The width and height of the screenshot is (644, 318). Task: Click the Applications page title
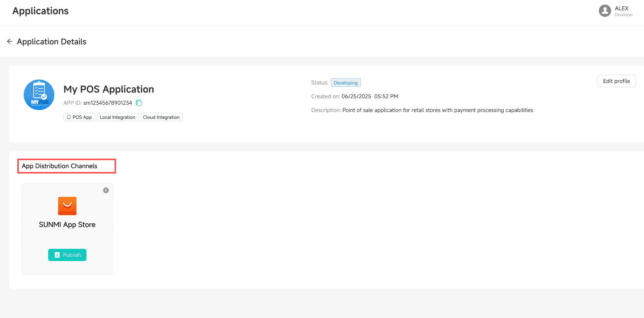tap(41, 11)
